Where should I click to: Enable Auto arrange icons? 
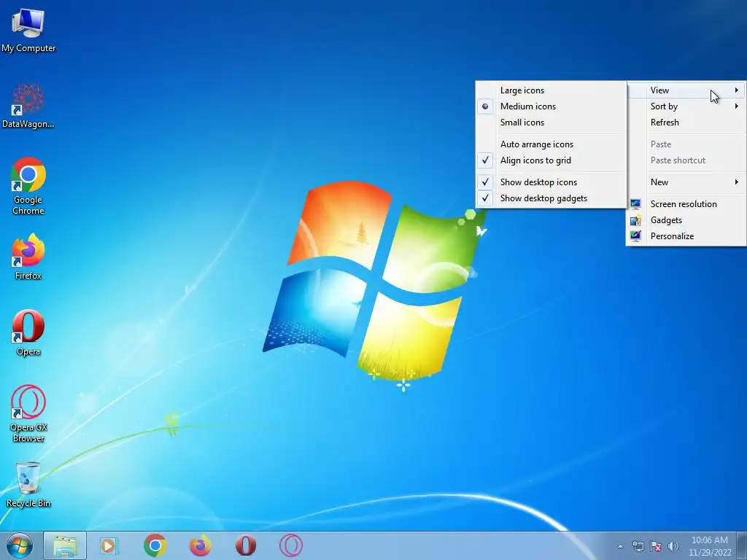click(x=551, y=144)
